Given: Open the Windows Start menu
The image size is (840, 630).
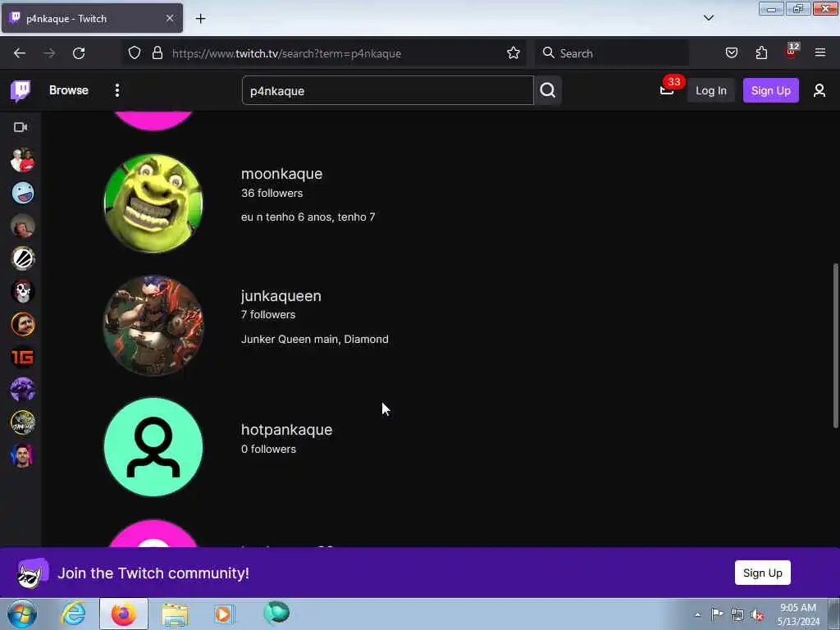Looking at the screenshot, I should [22, 614].
